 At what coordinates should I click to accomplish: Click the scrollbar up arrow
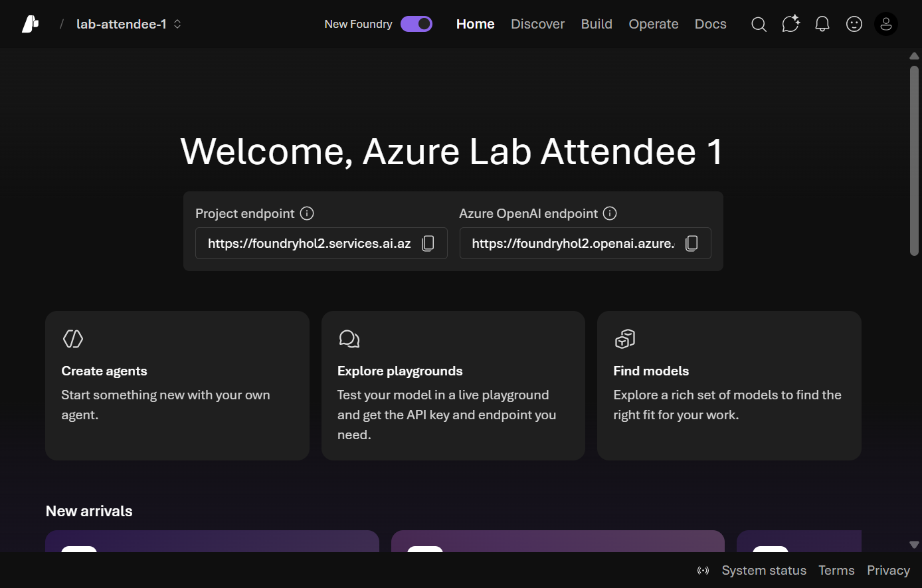[x=914, y=56]
